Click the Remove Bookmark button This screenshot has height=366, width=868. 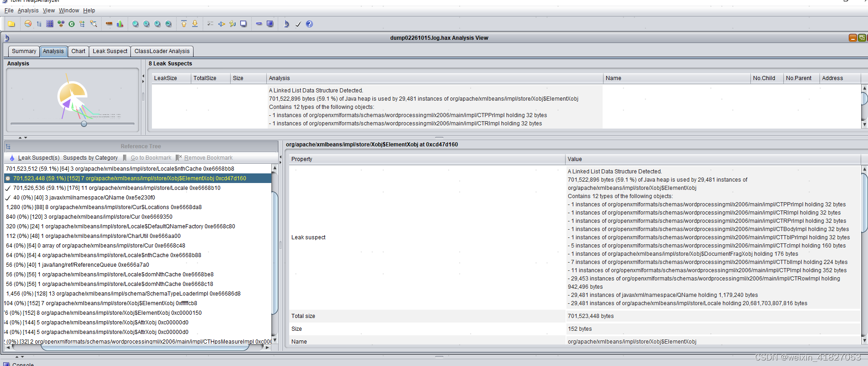(x=204, y=158)
